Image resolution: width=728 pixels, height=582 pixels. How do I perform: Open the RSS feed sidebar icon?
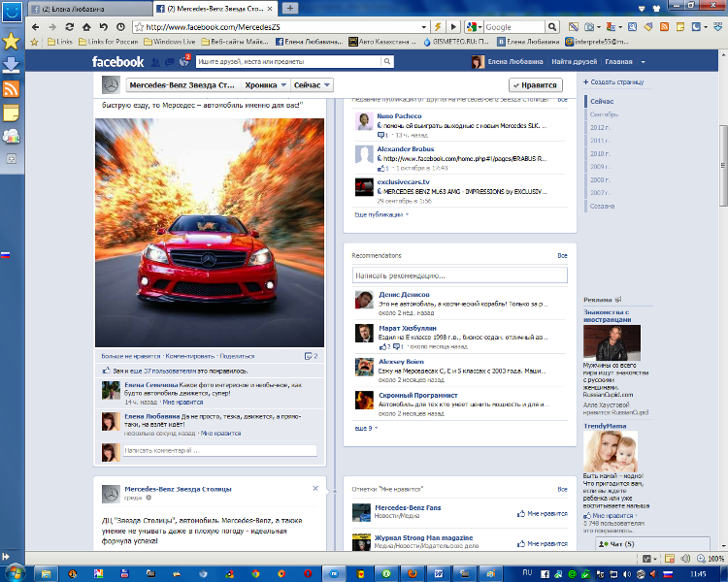12,89
